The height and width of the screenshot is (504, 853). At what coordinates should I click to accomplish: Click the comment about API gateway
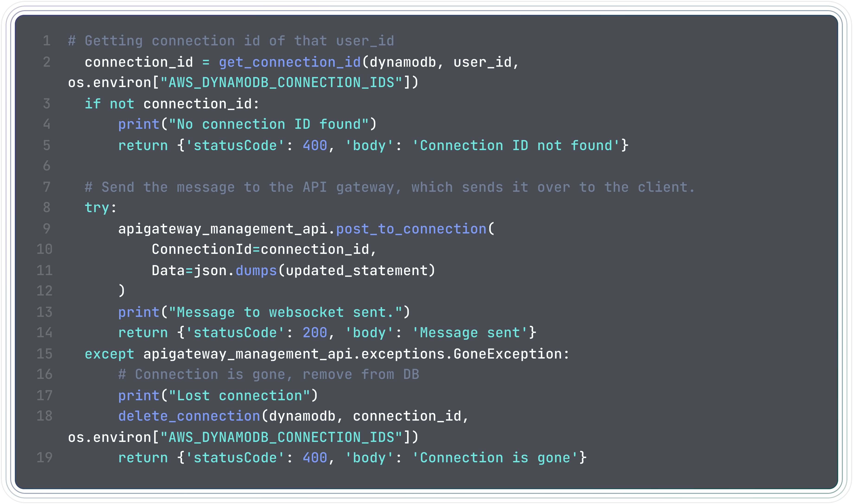point(390,187)
